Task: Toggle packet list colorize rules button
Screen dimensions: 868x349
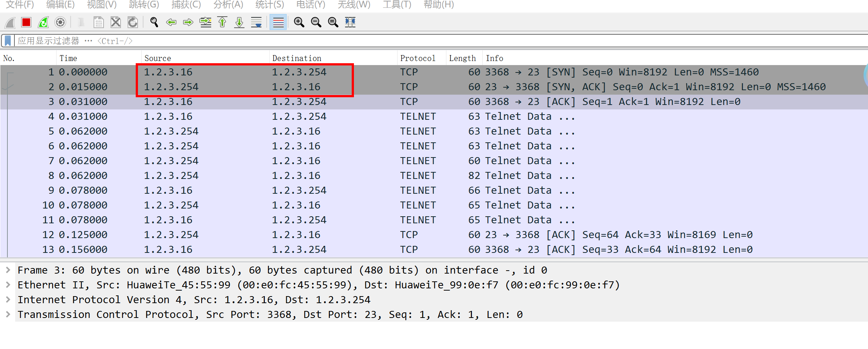Action: pyautogui.click(x=278, y=23)
